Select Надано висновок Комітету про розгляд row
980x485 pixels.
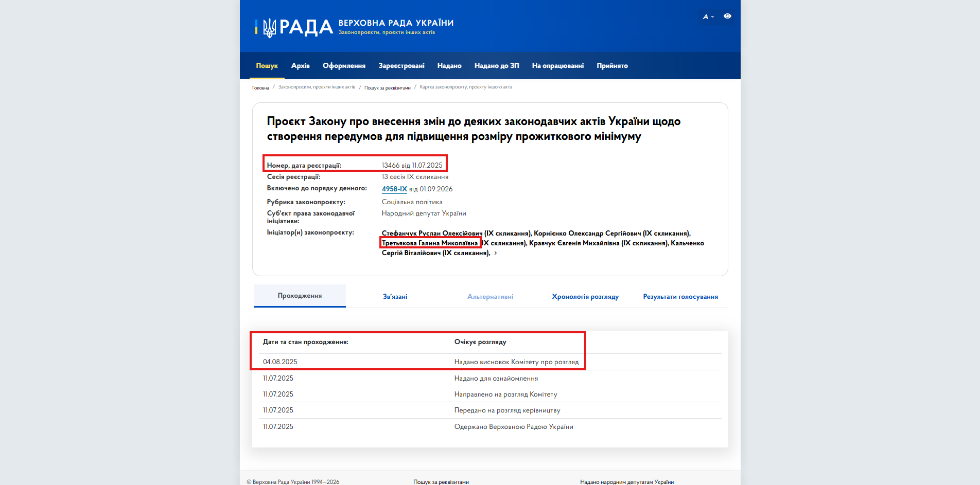click(489, 362)
